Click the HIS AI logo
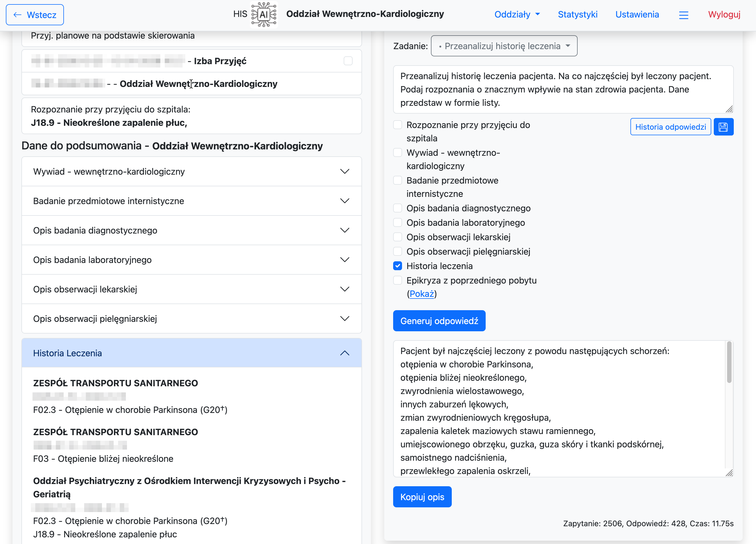Screen dimensions: 756x544 [264, 14]
